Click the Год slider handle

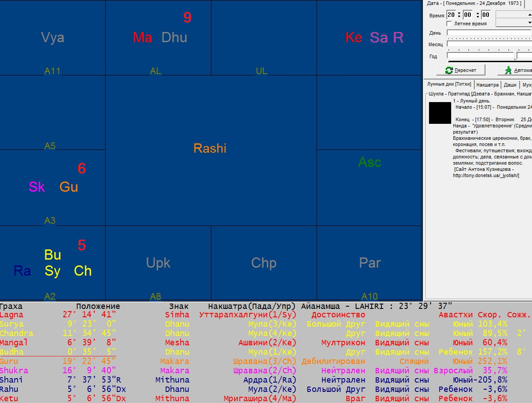pyautogui.click(x=516, y=56)
